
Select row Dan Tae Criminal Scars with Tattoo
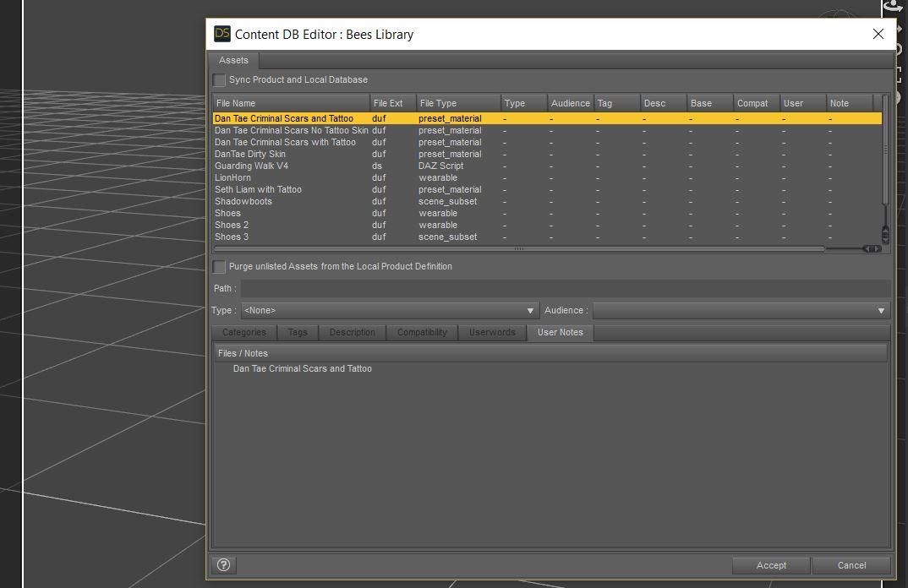[547, 142]
